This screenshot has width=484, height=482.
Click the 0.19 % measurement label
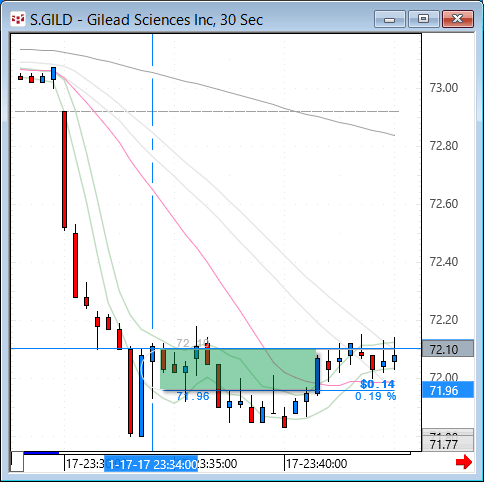376,396
